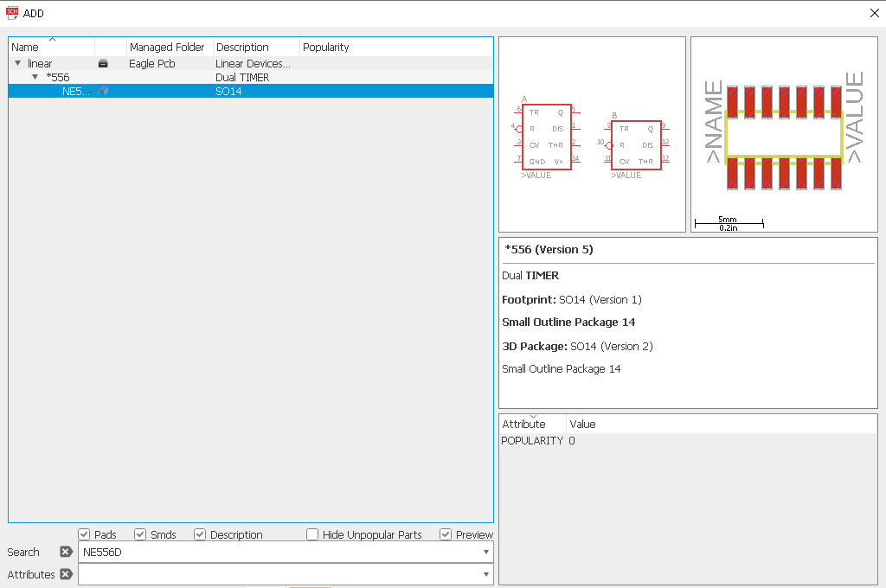
Task: Click the Linear Devices... description cell
Action: (254, 64)
